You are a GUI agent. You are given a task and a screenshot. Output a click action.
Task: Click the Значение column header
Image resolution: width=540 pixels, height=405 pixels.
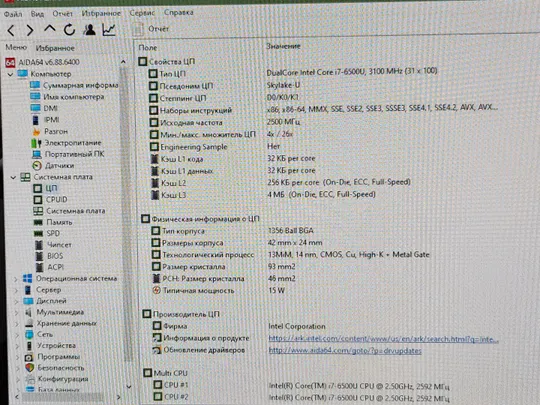[283, 46]
